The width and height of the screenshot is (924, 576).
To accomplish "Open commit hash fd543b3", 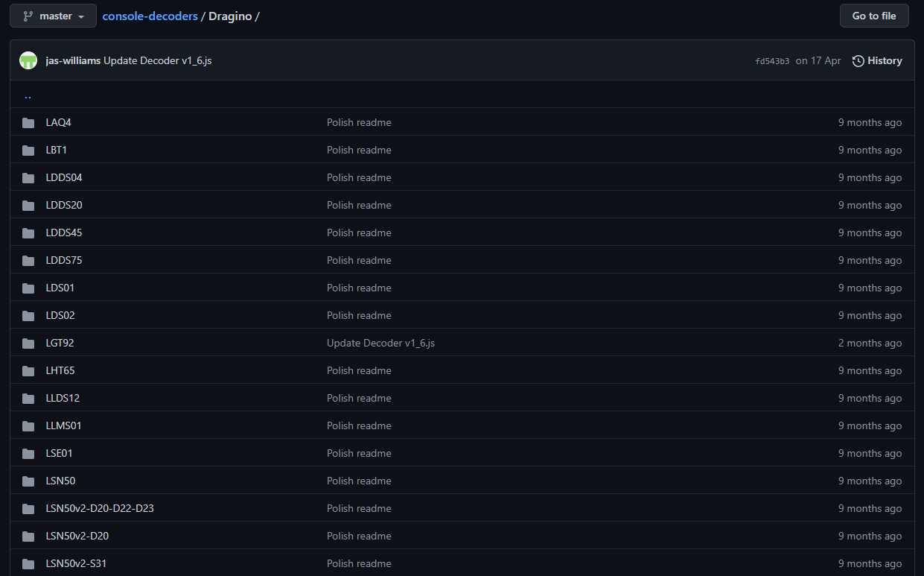I will (x=772, y=61).
